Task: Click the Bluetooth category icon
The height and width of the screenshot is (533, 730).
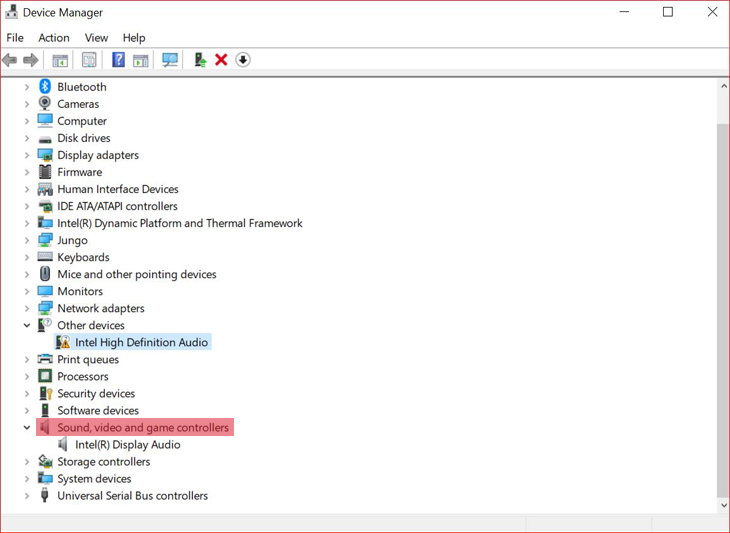Action: click(x=45, y=87)
